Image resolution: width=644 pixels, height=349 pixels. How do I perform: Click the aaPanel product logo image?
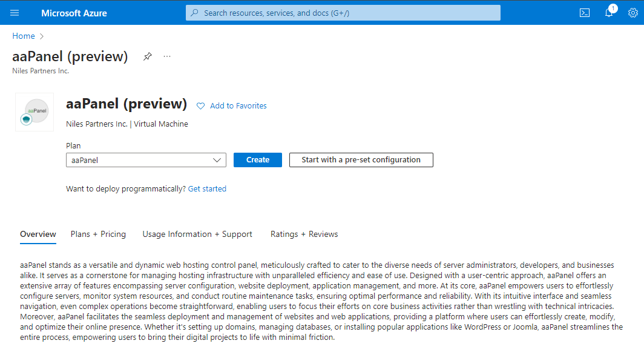click(34, 112)
